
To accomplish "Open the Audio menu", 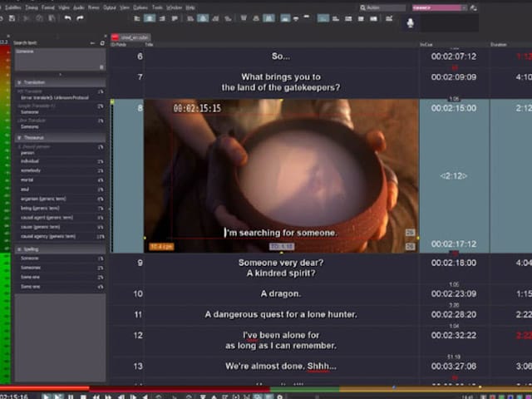I will coord(79,7).
